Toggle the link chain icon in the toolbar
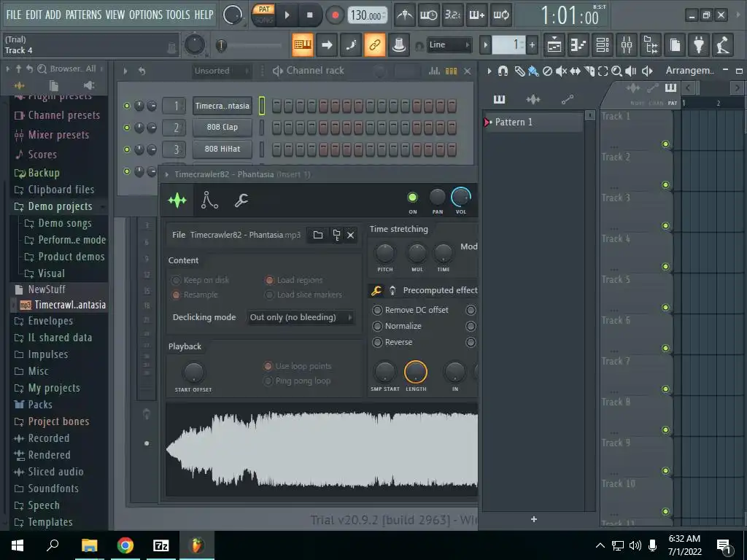This screenshot has height=560, width=747. coord(374,44)
